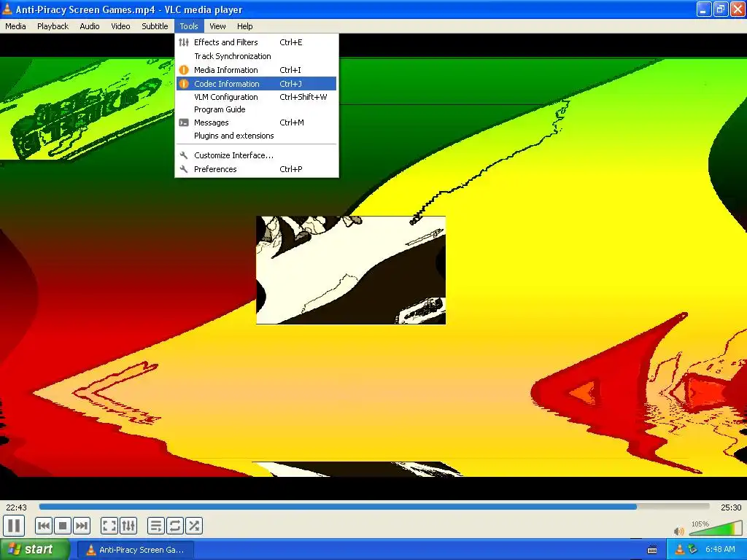
Task: Toggle the playlist view button
Action: [156, 526]
